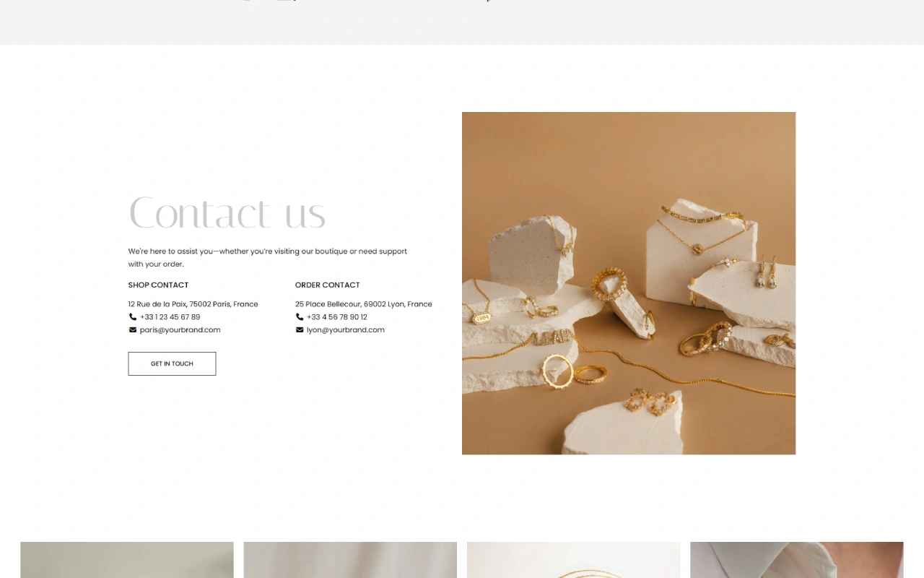Select the 12 Rue de la Paix address
924x578 pixels.
(x=193, y=304)
